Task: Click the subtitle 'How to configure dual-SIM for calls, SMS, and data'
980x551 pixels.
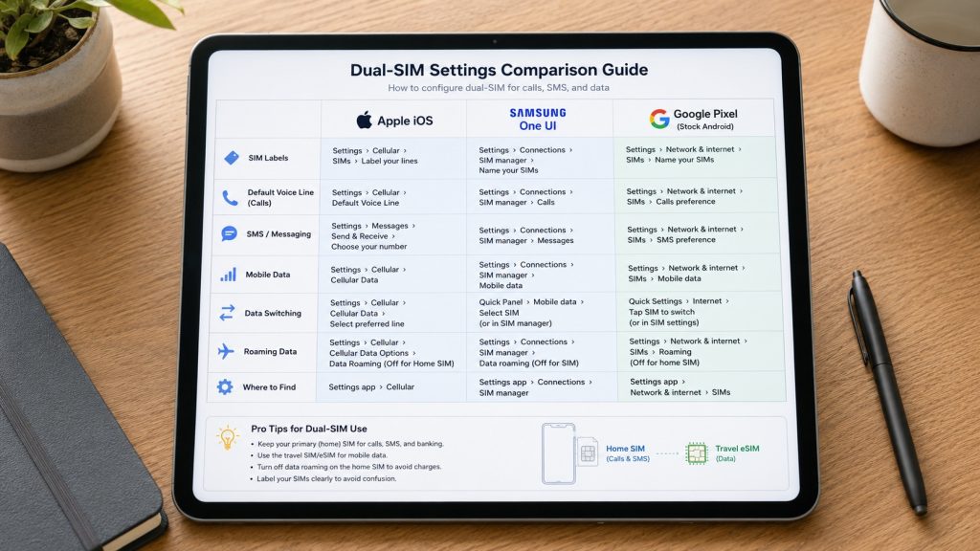Action: tap(498, 87)
